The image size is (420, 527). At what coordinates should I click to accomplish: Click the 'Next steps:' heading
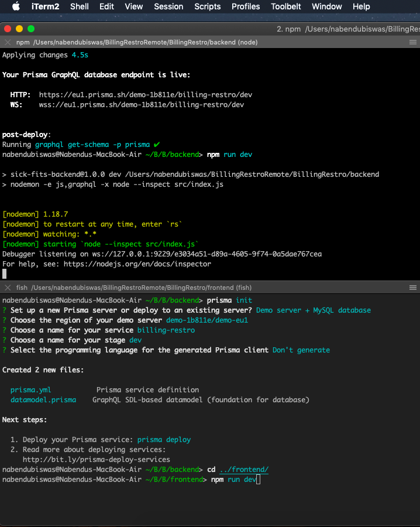click(x=25, y=420)
